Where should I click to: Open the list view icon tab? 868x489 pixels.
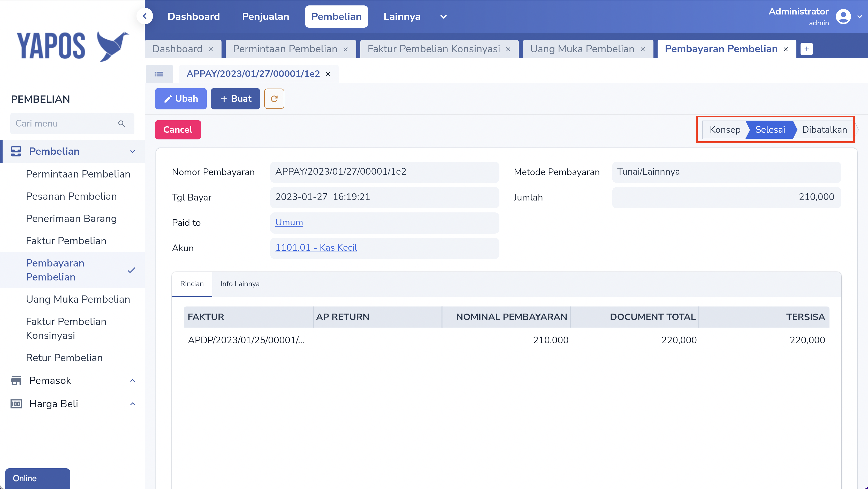[159, 73]
